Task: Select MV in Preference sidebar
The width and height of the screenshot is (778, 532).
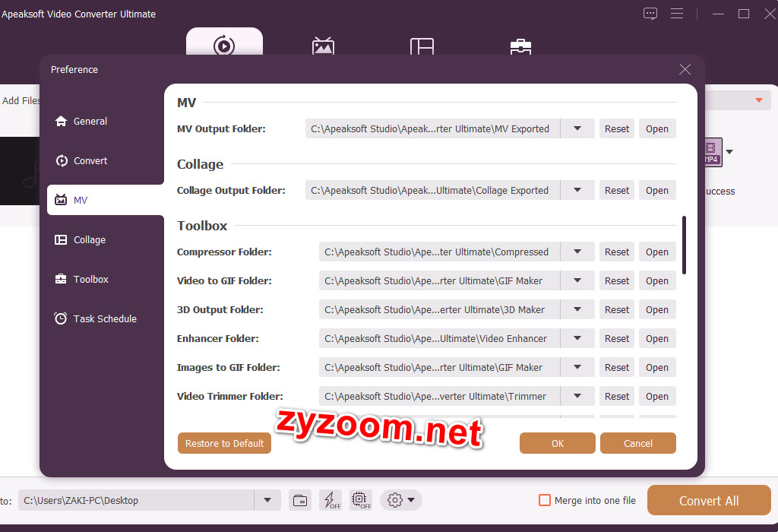Action: [105, 200]
